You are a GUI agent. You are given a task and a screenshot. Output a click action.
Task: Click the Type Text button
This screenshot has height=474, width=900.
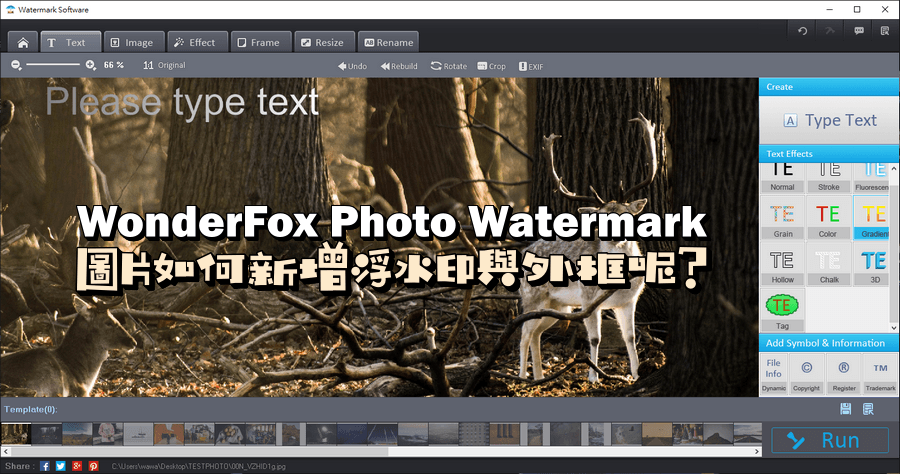coord(829,120)
